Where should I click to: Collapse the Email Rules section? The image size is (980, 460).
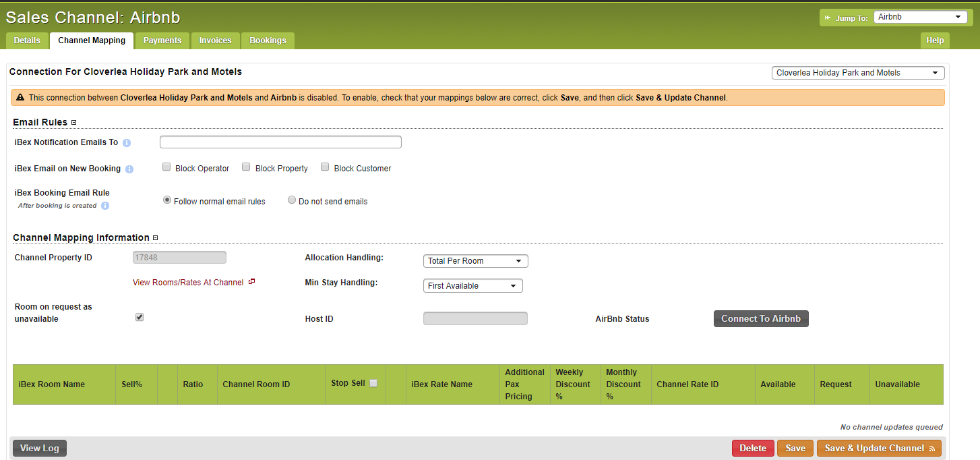coord(73,122)
